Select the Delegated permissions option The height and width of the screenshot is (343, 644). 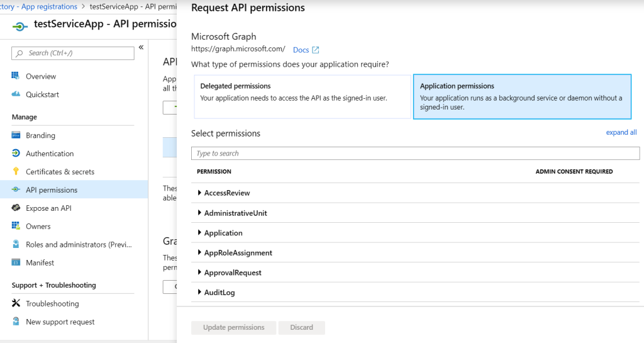(x=302, y=96)
